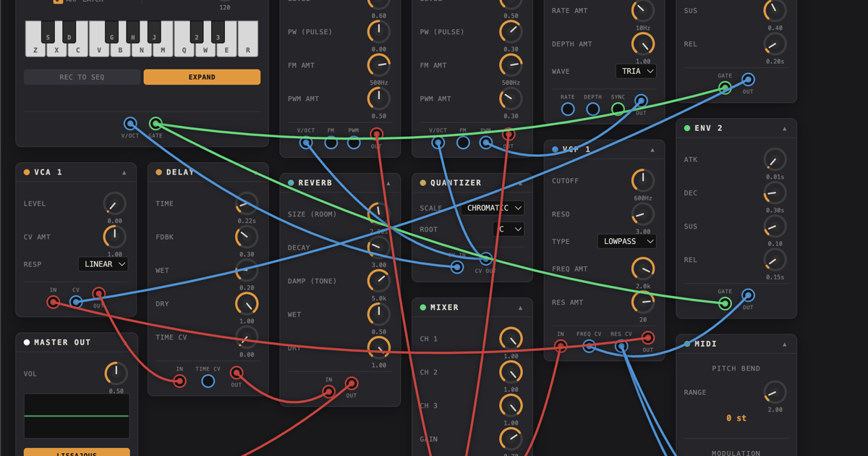Select the VCF 1 IN jack
The width and height of the screenshot is (868, 456).
click(561, 347)
